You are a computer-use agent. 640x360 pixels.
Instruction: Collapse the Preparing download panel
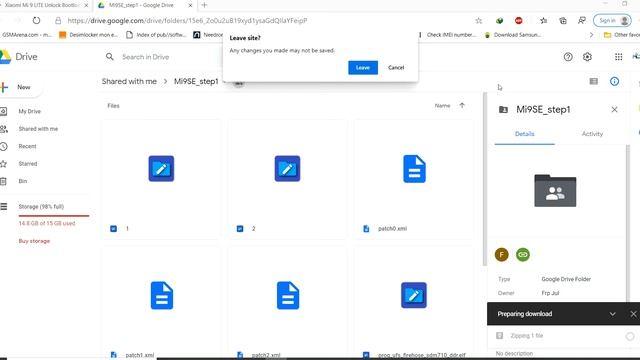pyautogui.click(x=612, y=314)
